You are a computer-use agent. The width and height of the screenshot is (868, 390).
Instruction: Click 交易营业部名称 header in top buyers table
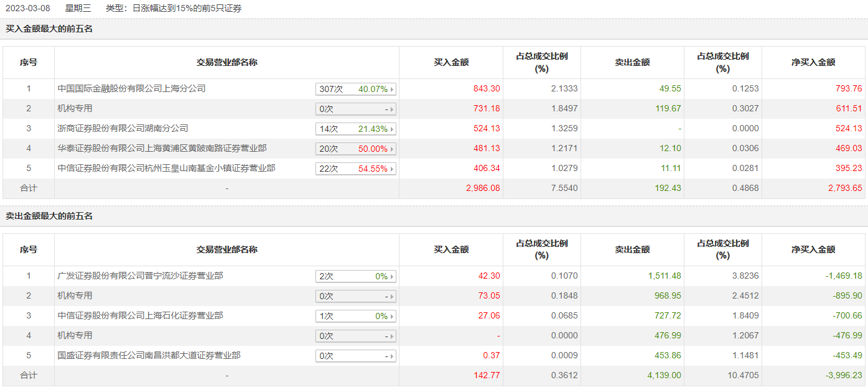226,62
